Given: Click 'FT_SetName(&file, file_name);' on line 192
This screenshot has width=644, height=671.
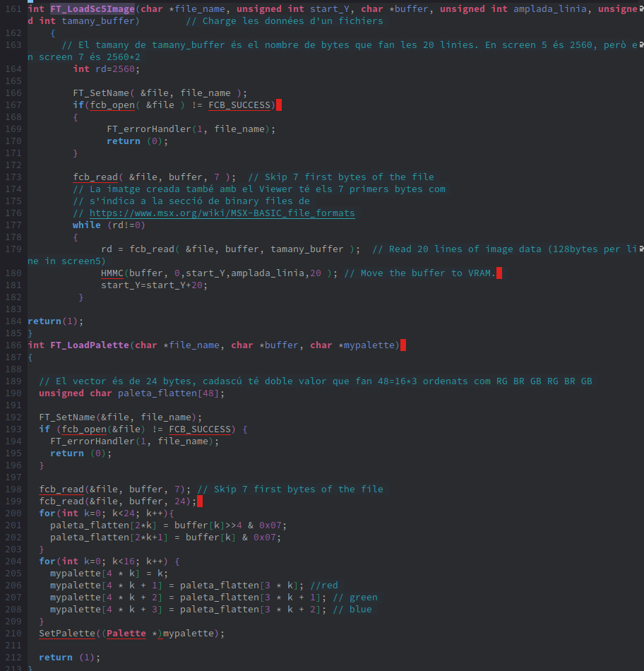Looking at the screenshot, I should 120,417.
